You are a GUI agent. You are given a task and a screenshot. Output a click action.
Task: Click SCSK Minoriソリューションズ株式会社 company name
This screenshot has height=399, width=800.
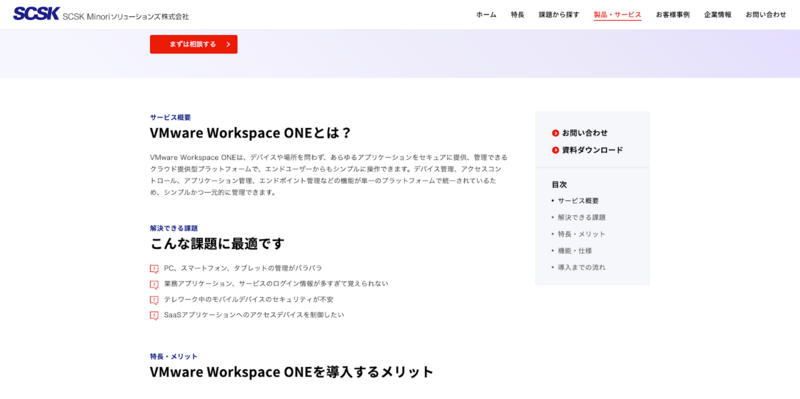(126, 16)
